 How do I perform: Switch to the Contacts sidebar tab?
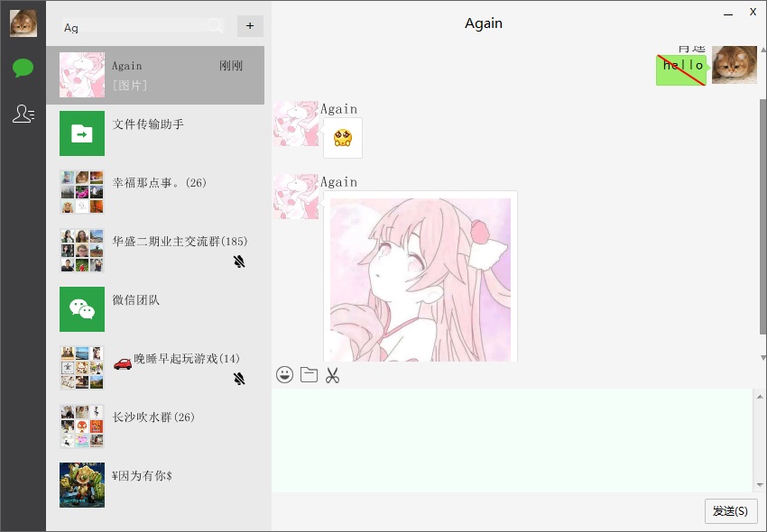pos(23,114)
